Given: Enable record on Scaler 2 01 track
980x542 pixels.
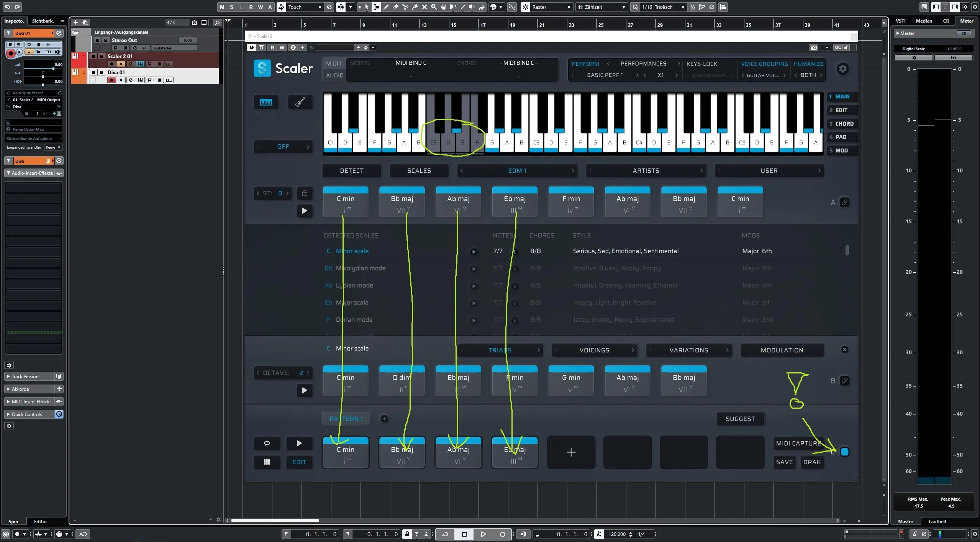Looking at the screenshot, I should pos(112,64).
